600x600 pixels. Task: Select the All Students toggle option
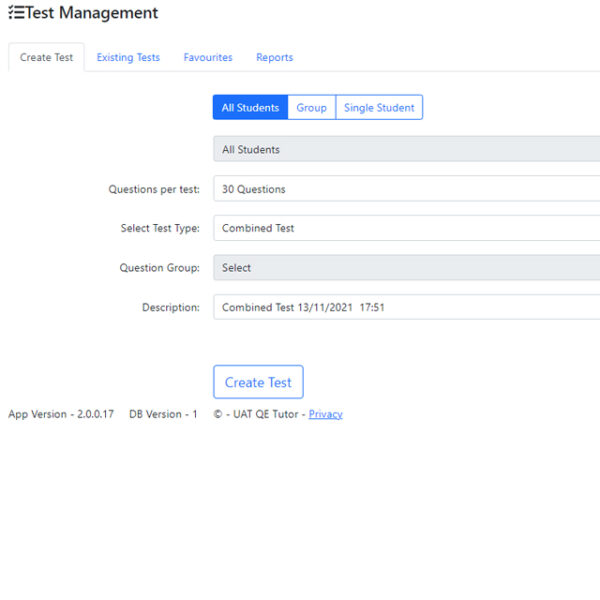(250, 108)
